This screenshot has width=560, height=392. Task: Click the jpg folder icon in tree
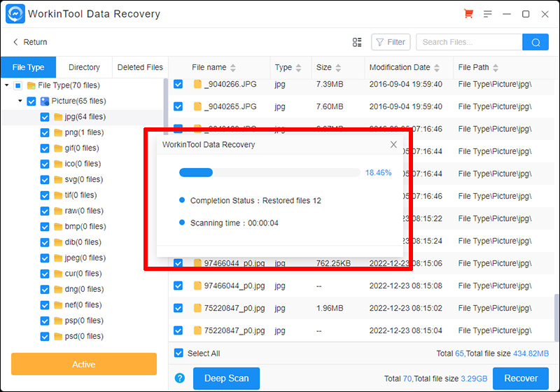tap(58, 117)
